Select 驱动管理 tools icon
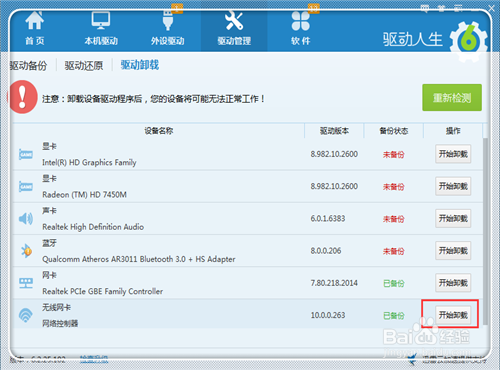 (x=234, y=21)
